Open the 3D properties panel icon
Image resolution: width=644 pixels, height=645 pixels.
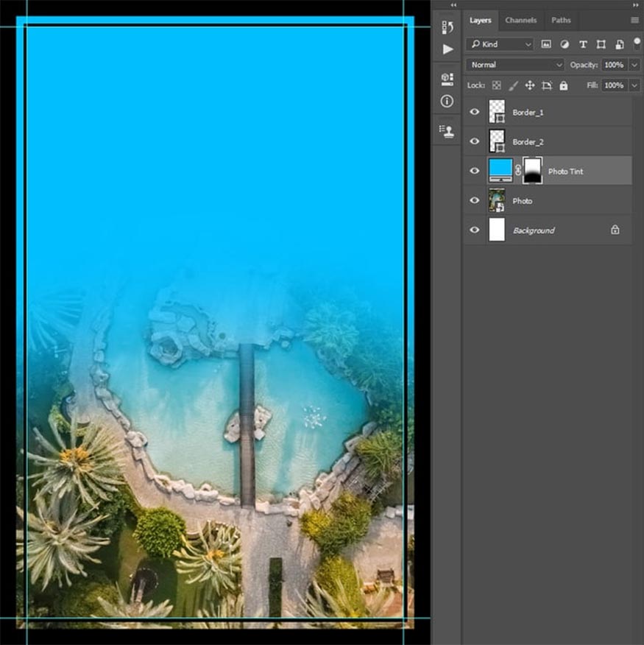[x=447, y=79]
